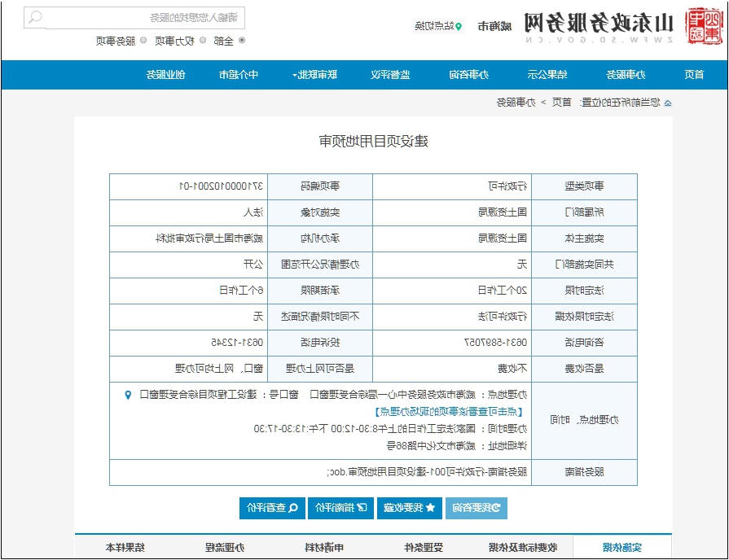729x560 pixels.
Task: Click the 事项编码 value 3710000102001-01
Action: (x=222, y=187)
